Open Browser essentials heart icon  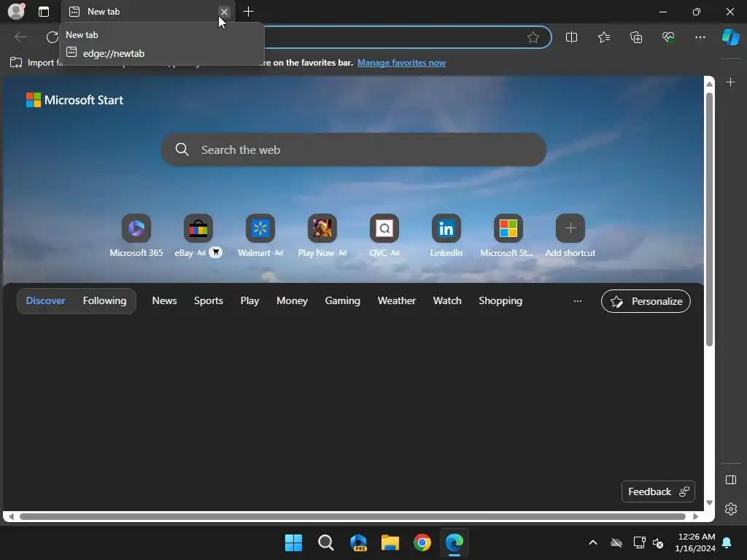click(x=668, y=37)
